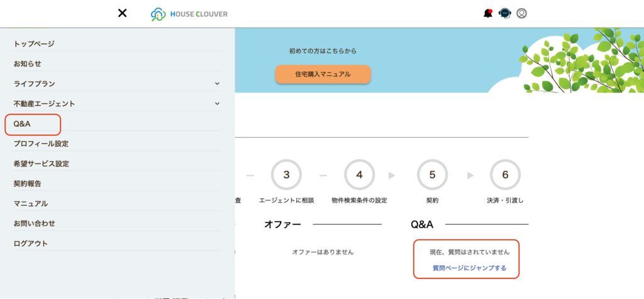Select Q&A in the side menu
The height and width of the screenshot is (299, 644).
click(22, 124)
